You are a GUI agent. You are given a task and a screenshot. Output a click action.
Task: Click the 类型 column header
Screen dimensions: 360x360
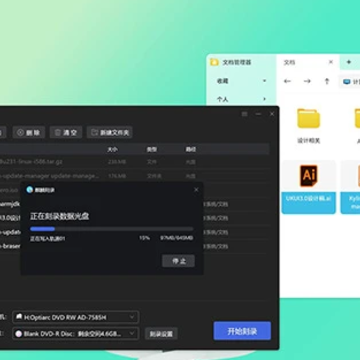[x=152, y=149]
